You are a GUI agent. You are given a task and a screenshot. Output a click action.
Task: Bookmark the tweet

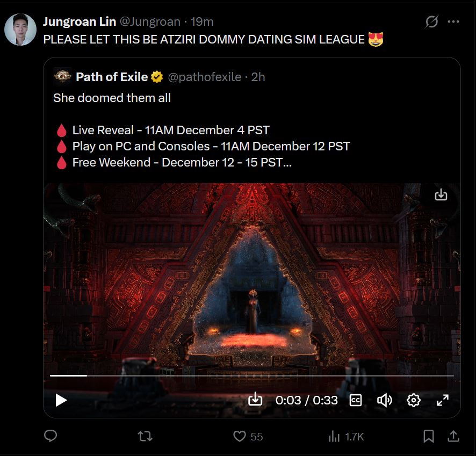(428, 436)
